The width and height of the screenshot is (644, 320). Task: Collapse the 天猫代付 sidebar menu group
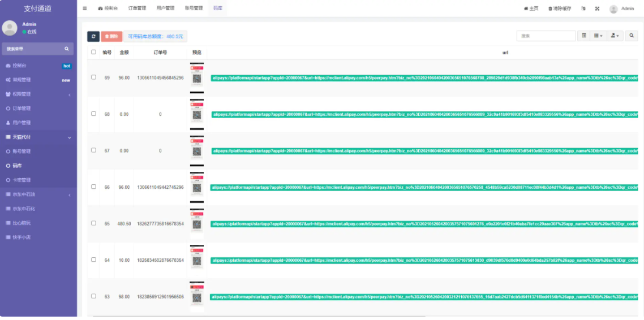tap(37, 137)
